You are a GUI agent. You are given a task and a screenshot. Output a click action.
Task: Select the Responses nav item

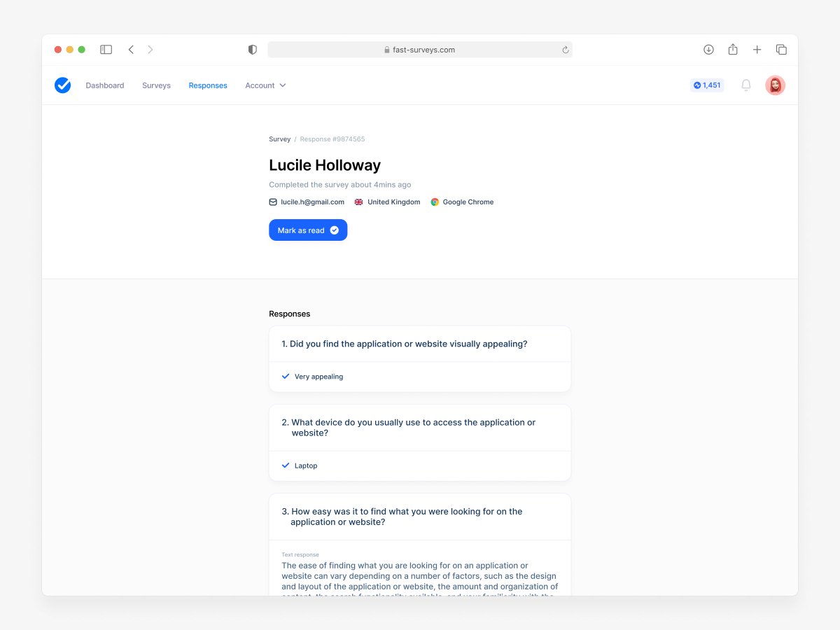tap(208, 85)
